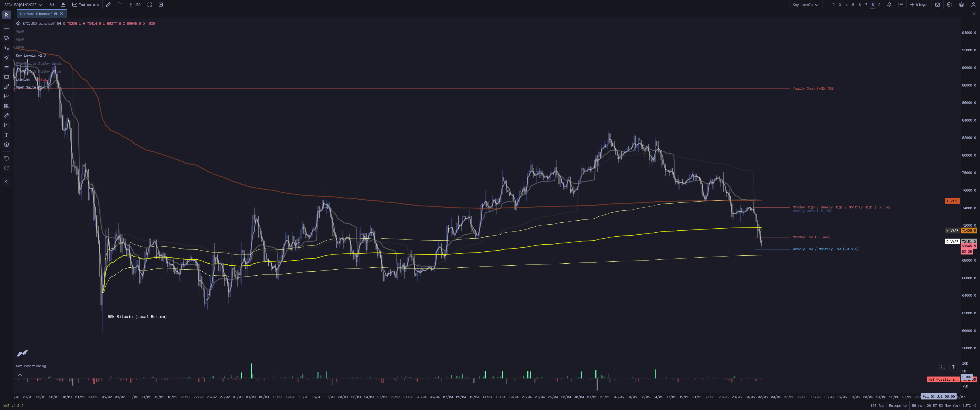Select the path connector drawing tool
Screen dimensions: 980x410
7,48
